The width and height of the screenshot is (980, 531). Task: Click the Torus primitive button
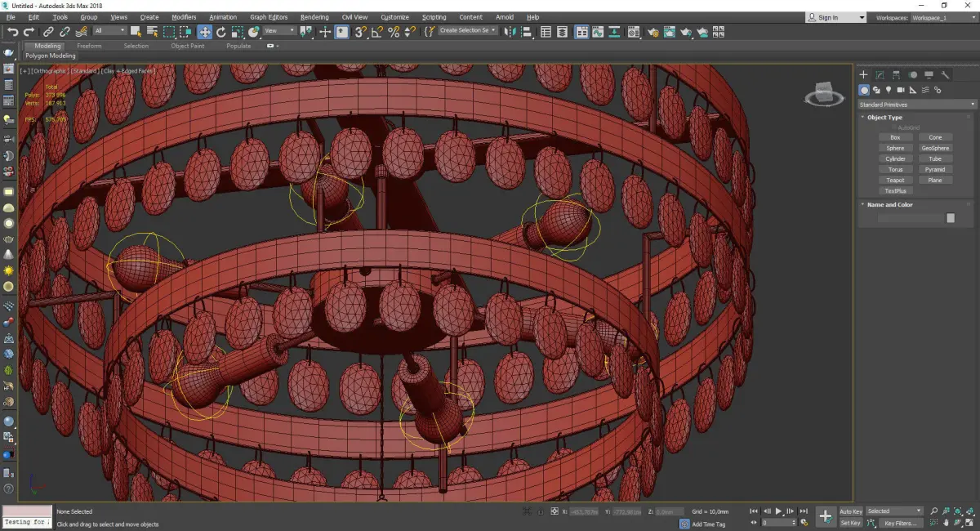895,170
